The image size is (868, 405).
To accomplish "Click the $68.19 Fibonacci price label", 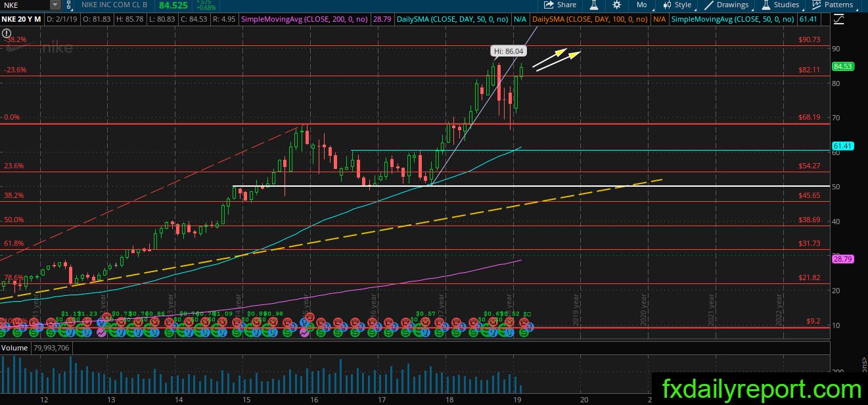I will click(809, 118).
